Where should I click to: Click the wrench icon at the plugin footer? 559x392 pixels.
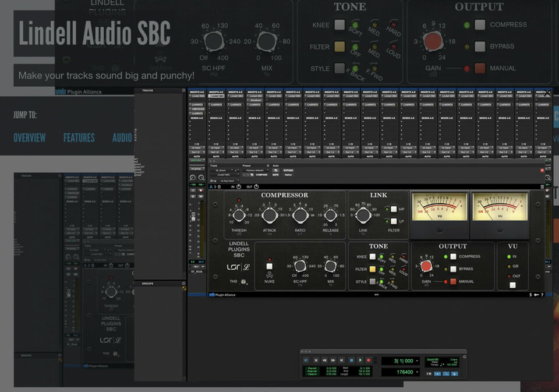(535, 295)
